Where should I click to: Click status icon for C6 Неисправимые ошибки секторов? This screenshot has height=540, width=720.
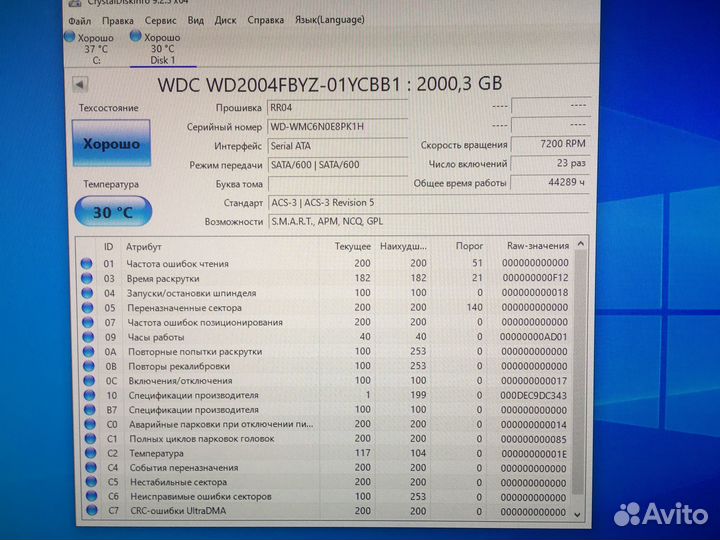click(92, 496)
